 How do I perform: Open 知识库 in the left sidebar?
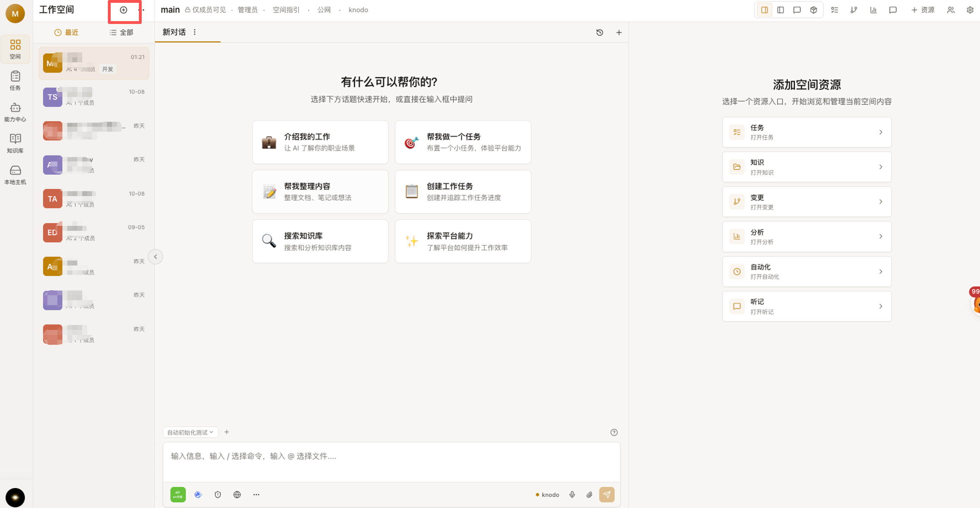tap(15, 143)
